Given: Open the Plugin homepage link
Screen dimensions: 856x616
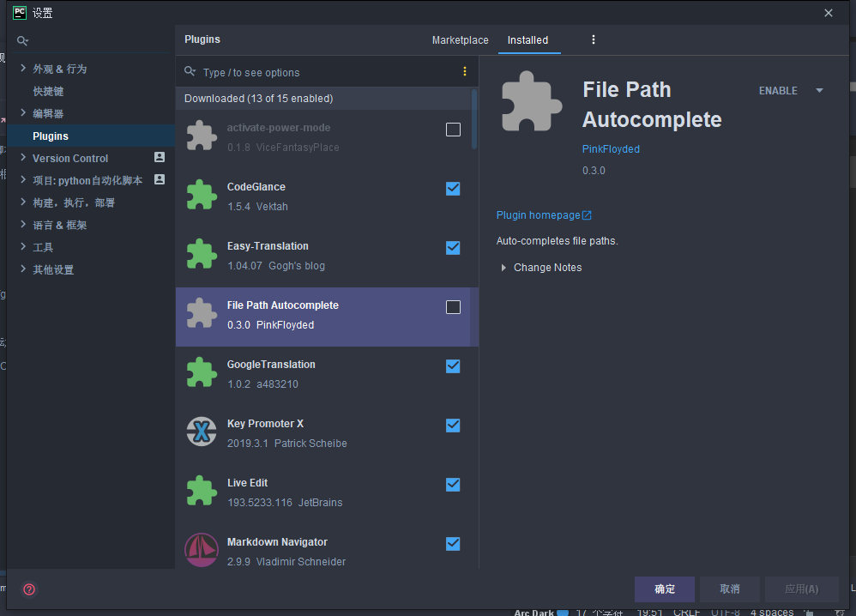Looking at the screenshot, I should (x=539, y=215).
